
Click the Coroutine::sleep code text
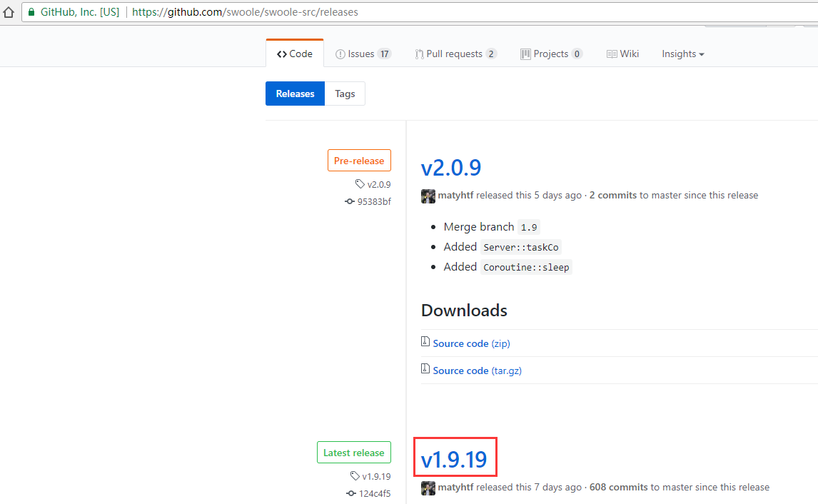pyautogui.click(x=526, y=267)
